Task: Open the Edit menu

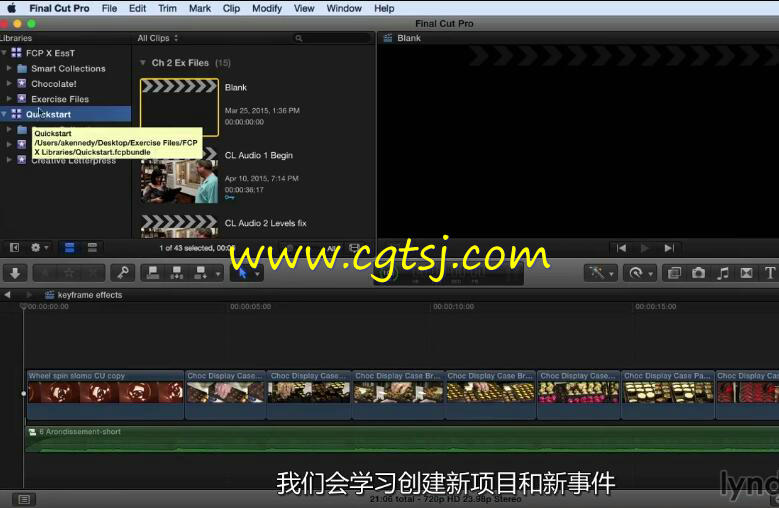Action: tap(137, 8)
